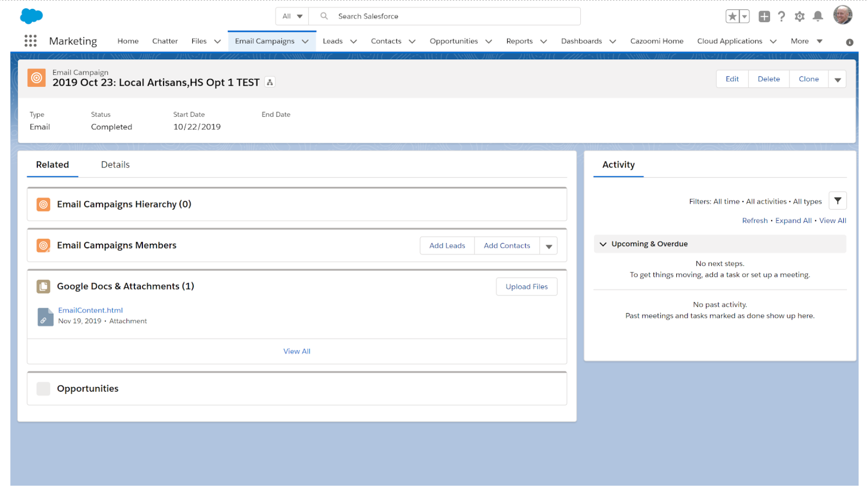Click the activity Refresh link
This screenshot has width=868, height=502.
click(755, 220)
